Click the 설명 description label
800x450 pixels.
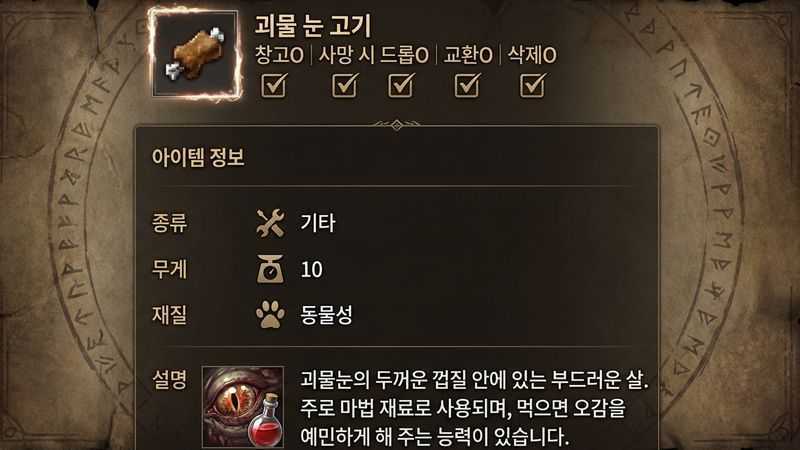click(x=169, y=379)
